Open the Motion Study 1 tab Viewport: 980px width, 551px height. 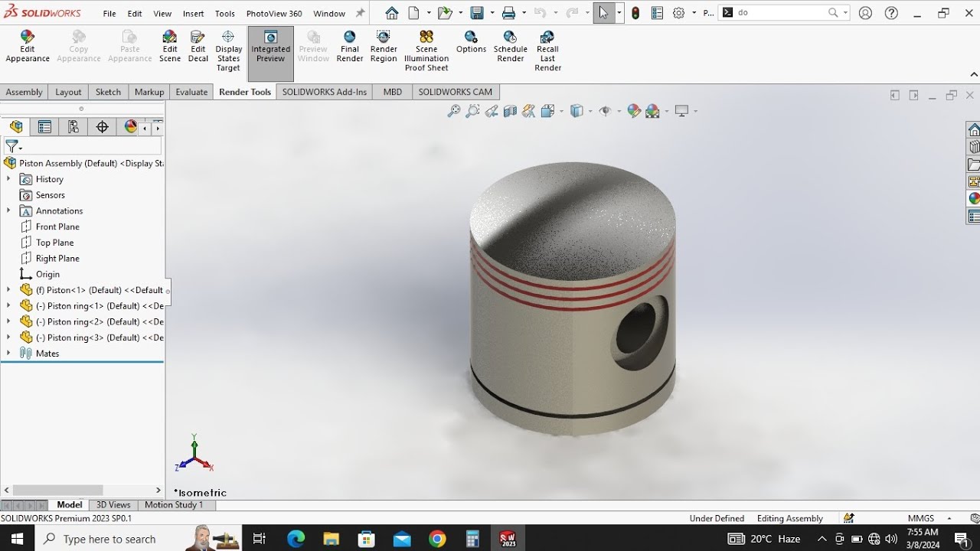tap(174, 505)
